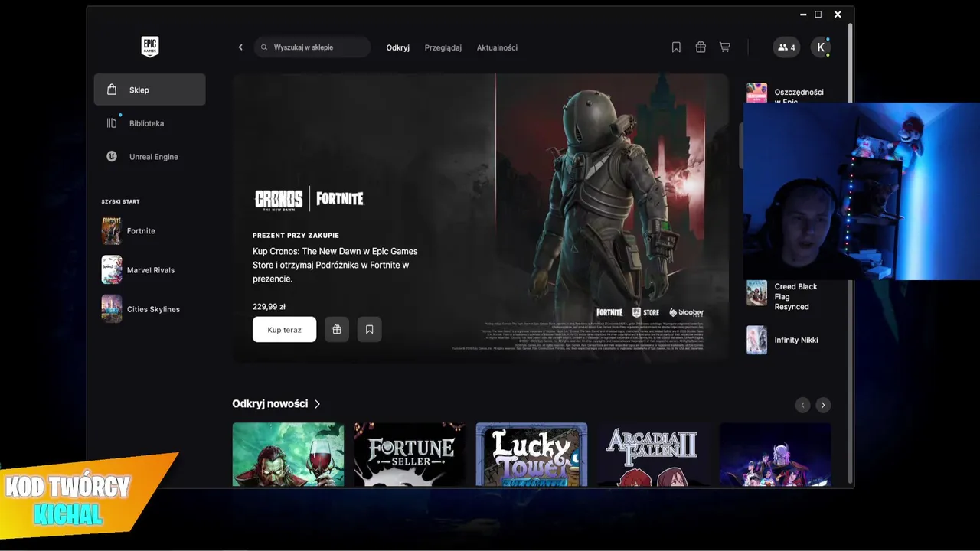Gift Cronos using banner gift icon
Viewport: 980px width, 551px height.
click(337, 330)
